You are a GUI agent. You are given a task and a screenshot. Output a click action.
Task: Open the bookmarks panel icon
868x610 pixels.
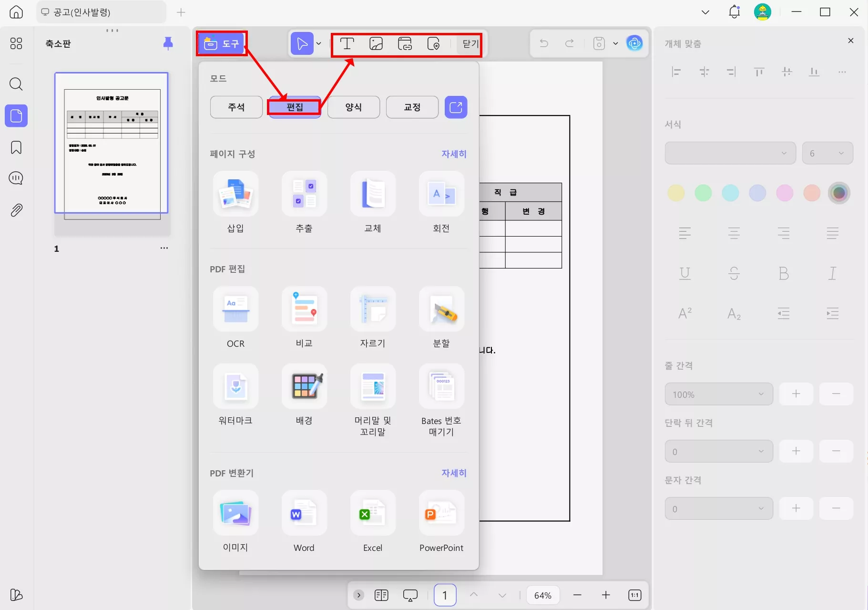coord(16,147)
